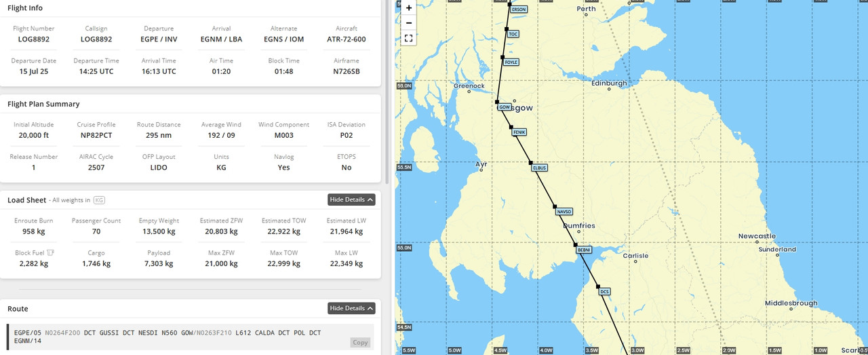Click the block time 01:48 value
The image size is (868, 355).
(283, 71)
